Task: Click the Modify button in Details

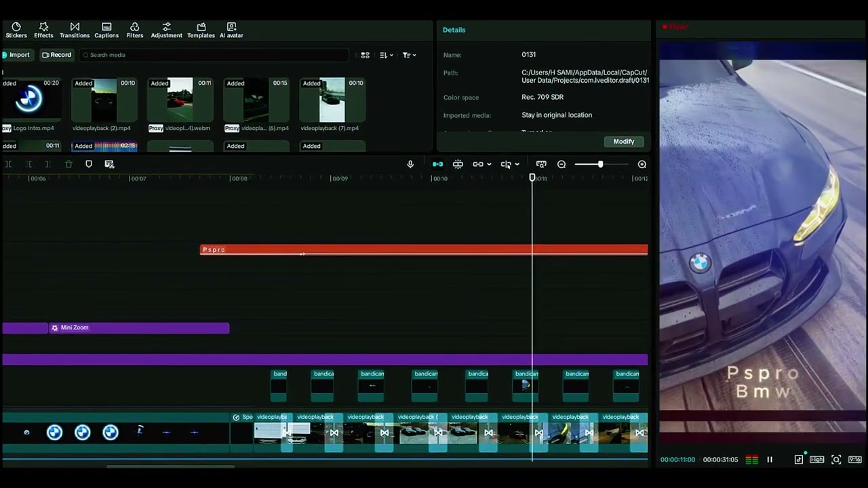Action: 623,142
